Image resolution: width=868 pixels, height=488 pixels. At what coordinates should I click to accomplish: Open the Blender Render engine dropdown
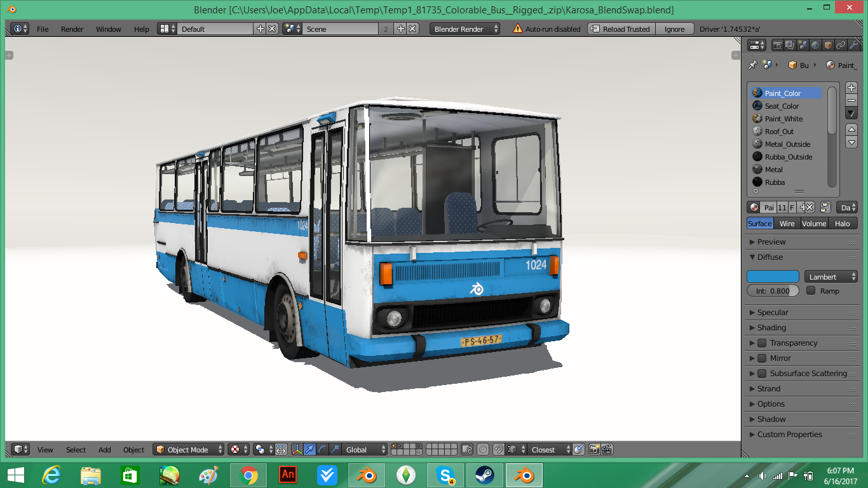(465, 29)
